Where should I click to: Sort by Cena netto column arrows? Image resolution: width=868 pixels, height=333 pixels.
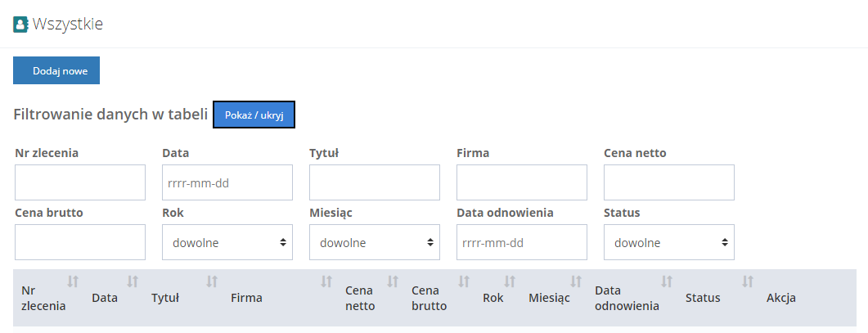point(393,281)
